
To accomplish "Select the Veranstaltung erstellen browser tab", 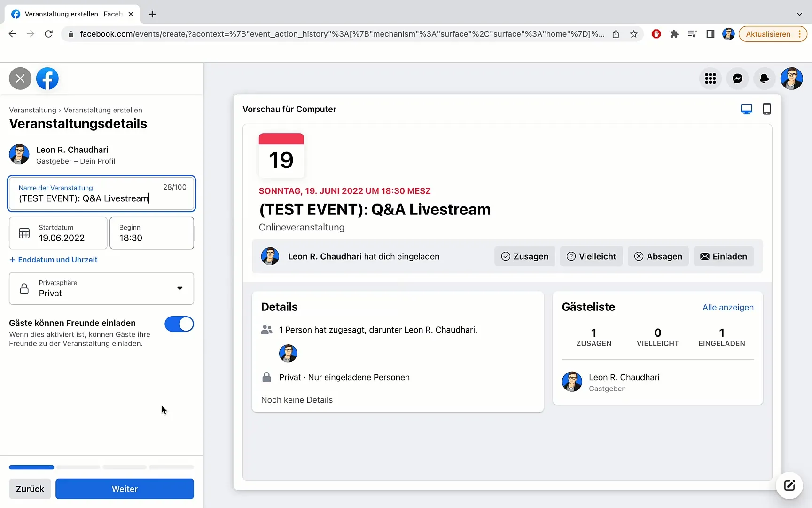I will click(73, 14).
